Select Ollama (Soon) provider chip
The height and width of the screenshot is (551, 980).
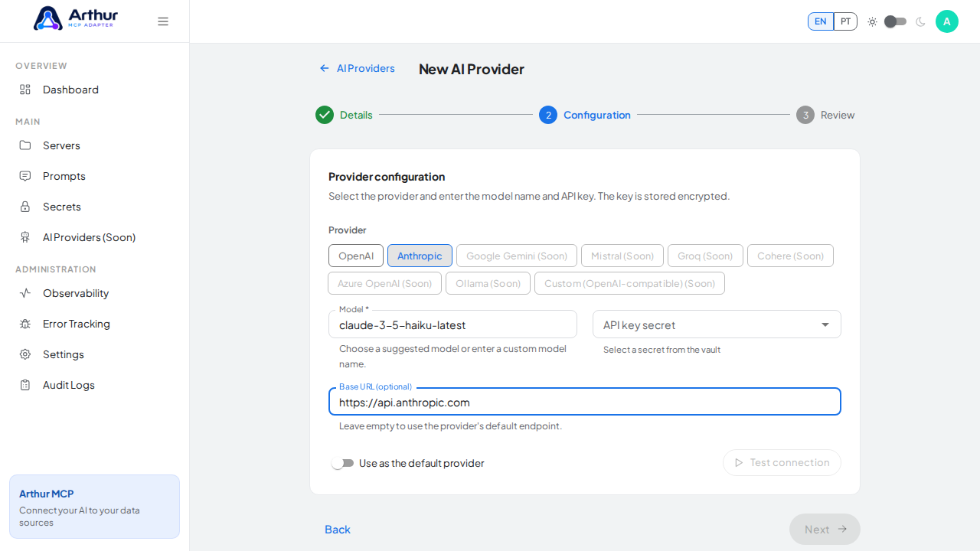pos(488,283)
